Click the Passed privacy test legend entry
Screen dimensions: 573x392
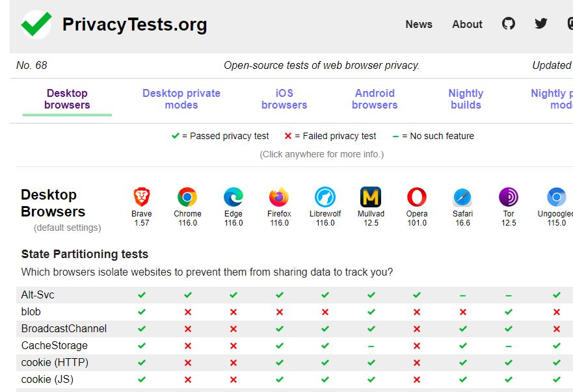click(x=220, y=136)
